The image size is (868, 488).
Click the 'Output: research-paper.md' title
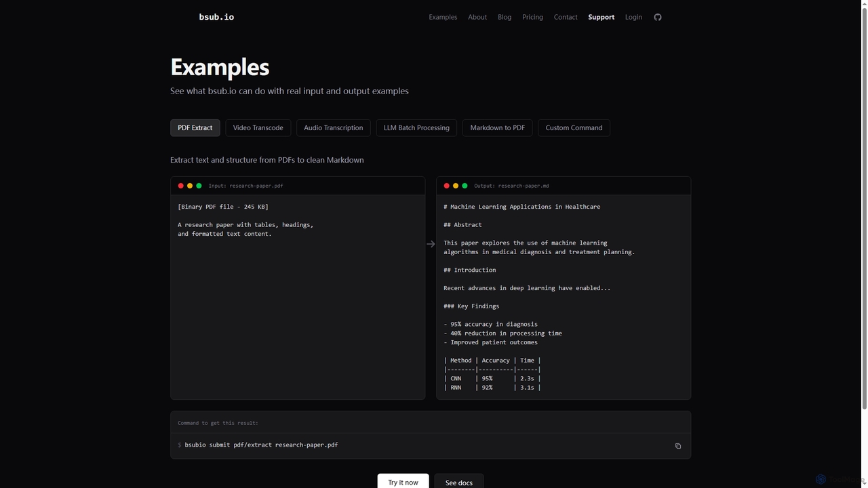[512, 186]
